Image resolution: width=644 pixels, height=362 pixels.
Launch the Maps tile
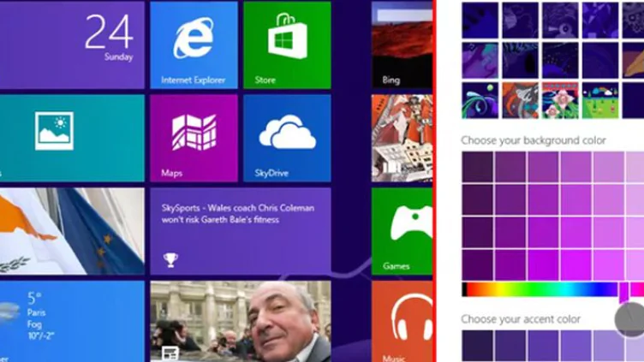coord(194,139)
